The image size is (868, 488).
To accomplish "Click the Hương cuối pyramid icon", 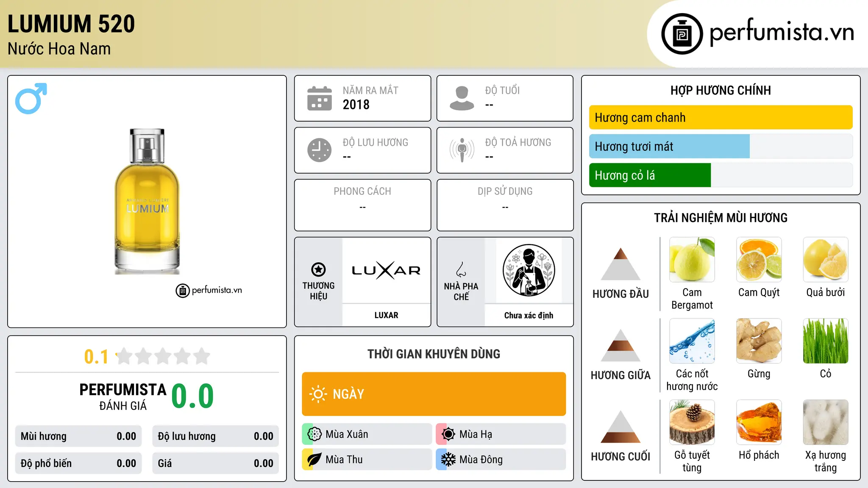I will click(620, 427).
